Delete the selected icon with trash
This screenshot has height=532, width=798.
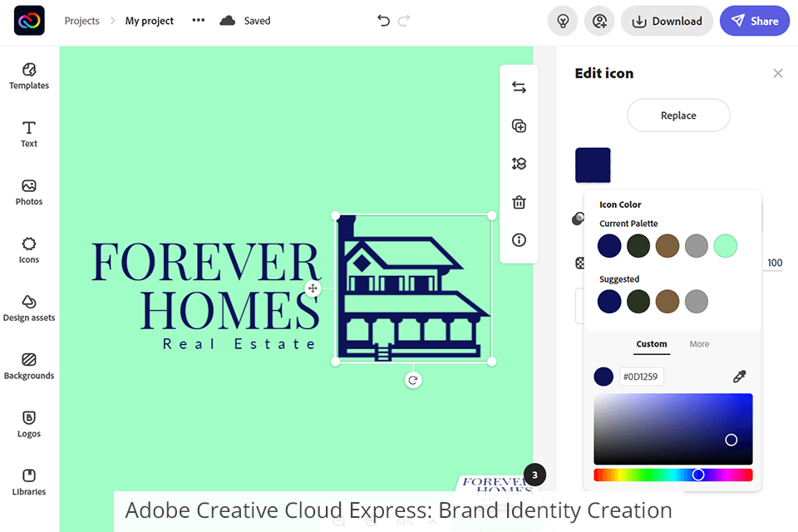point(519,202)
